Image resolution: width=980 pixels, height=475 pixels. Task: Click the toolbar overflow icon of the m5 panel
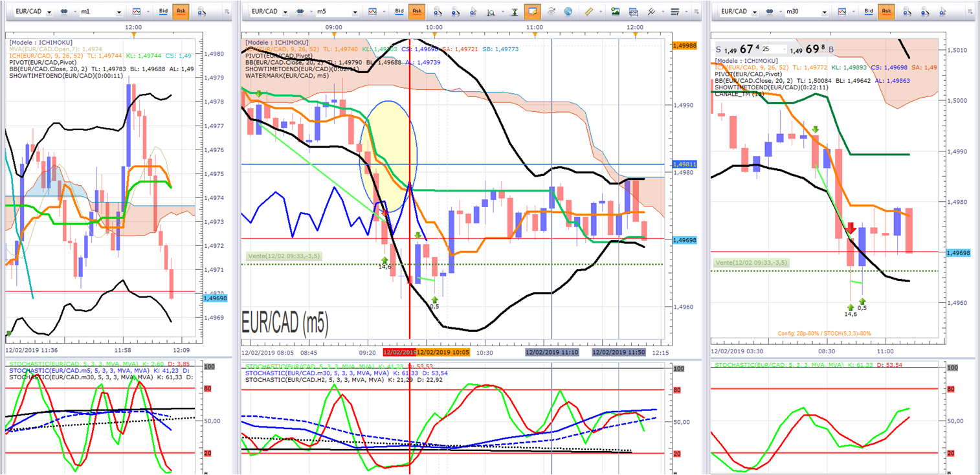(696, 12)
